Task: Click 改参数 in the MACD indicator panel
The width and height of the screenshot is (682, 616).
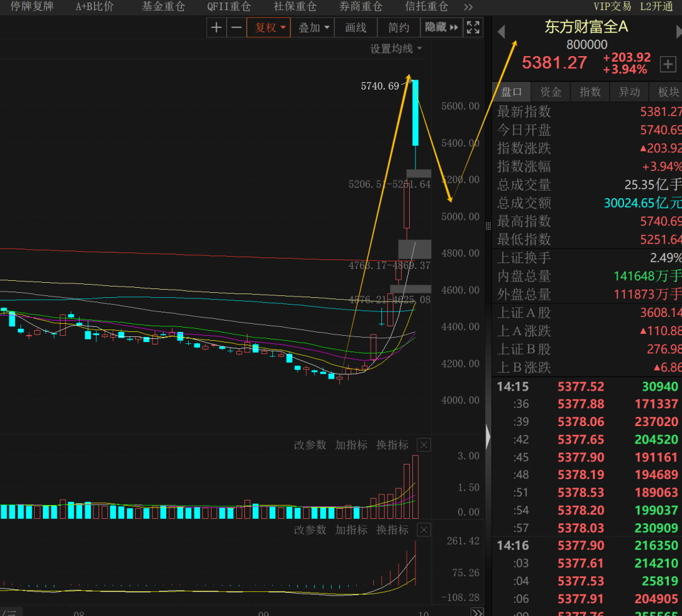Action: (310, 530)
